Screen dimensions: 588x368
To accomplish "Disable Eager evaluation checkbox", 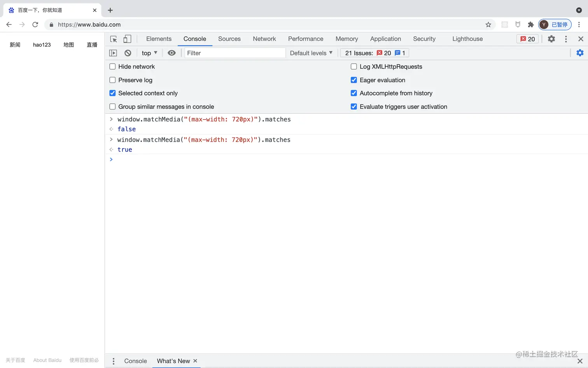I will tap(354, 80).
